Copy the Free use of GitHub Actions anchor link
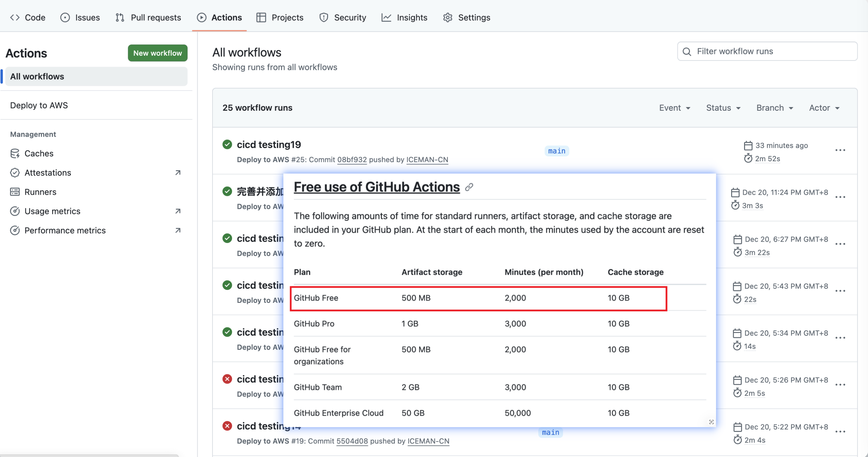 [x=469, y=187]
